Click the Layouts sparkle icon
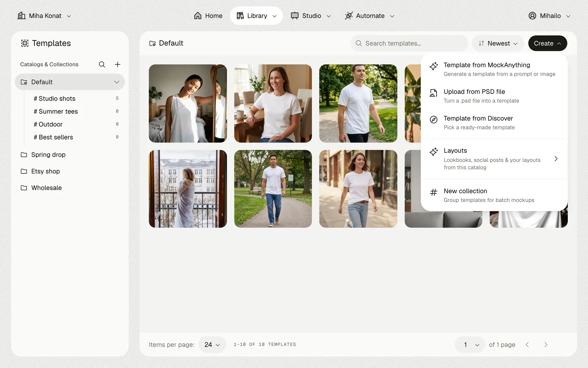The height and width of the screenshot is (368, 588). point(434,152)
